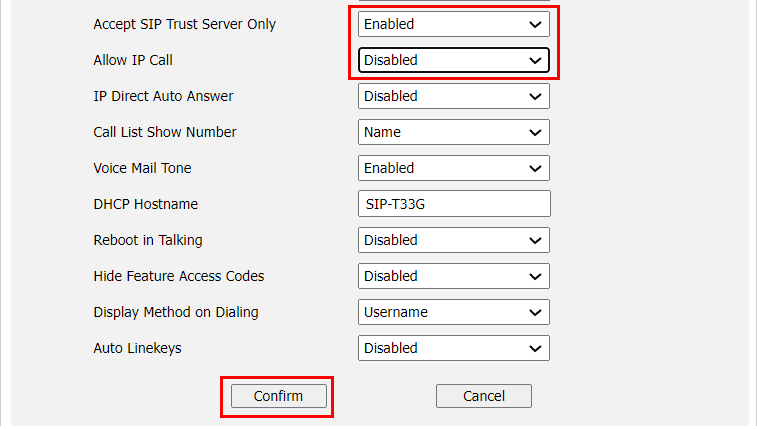Viewport: 757px width, 429px height.
Task: Click the "DHCP Hostname" label text
Action: (x=146, y=204)
